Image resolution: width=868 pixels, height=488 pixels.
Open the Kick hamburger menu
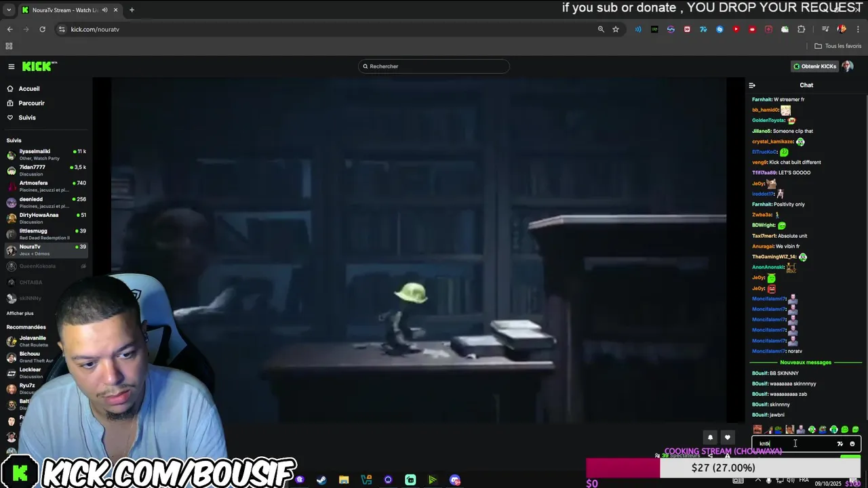pos(12,66)
